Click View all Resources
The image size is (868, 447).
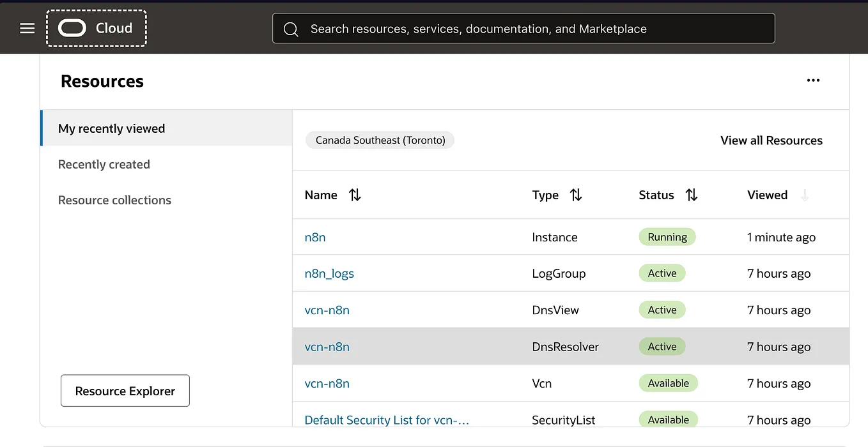(771, 140)
